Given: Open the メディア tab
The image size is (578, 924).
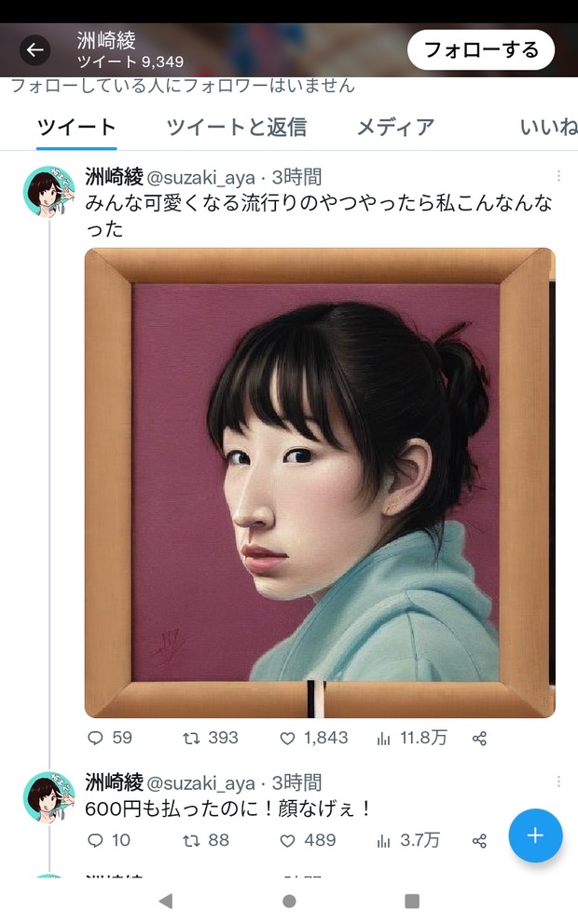Looking at the screenshot, I should click(x=396, y=127).
